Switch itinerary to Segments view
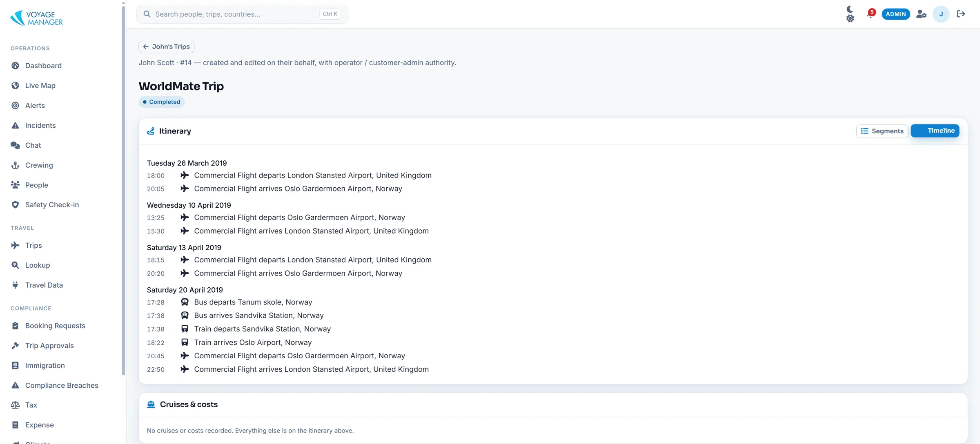This screenshot has width=980, height=444. pos(882,131)
